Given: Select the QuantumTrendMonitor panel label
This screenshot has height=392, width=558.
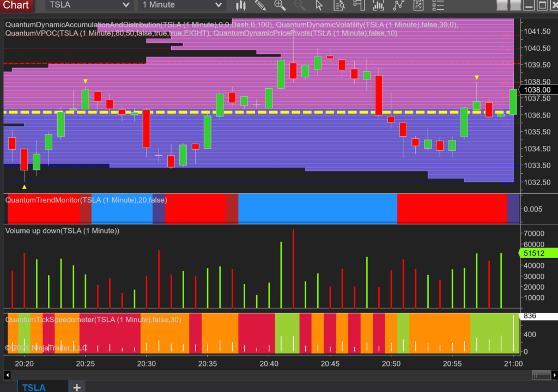Looking at the screenshot, I should pos(86,200).
